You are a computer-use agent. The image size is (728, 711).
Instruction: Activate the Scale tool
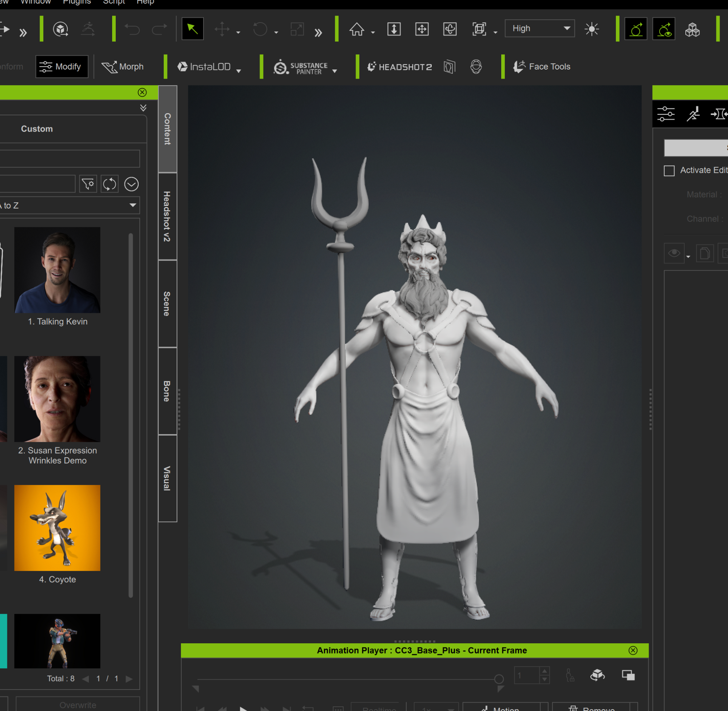click(297, 29)
